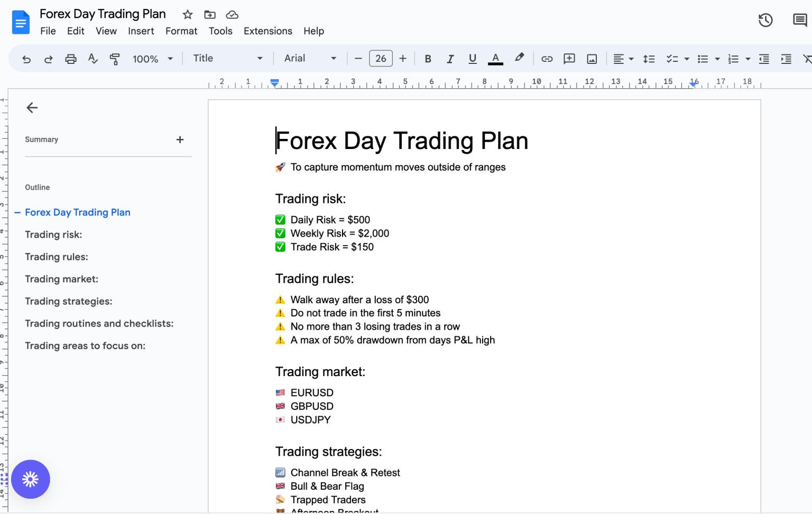Screen dimensions: 812x514
Task: Open the Insert menu
Action: click(141, 31)
